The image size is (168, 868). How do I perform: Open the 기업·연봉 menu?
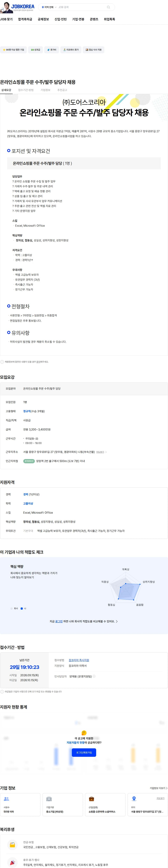tap(78, 19)
